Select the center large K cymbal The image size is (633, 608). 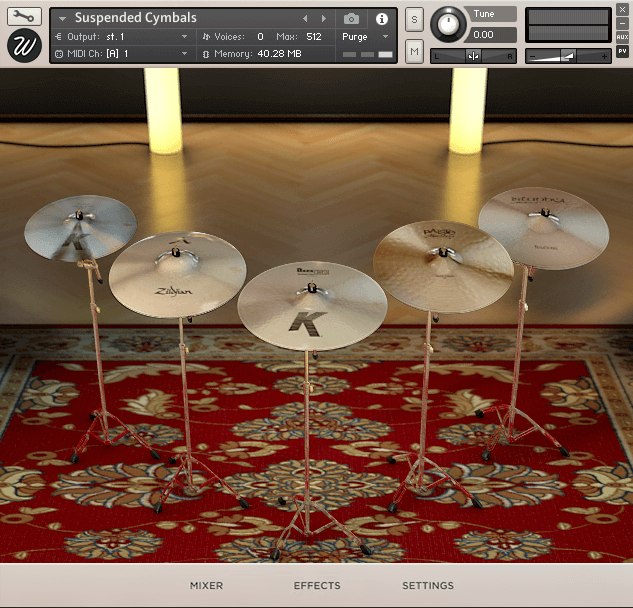(312, 306)
